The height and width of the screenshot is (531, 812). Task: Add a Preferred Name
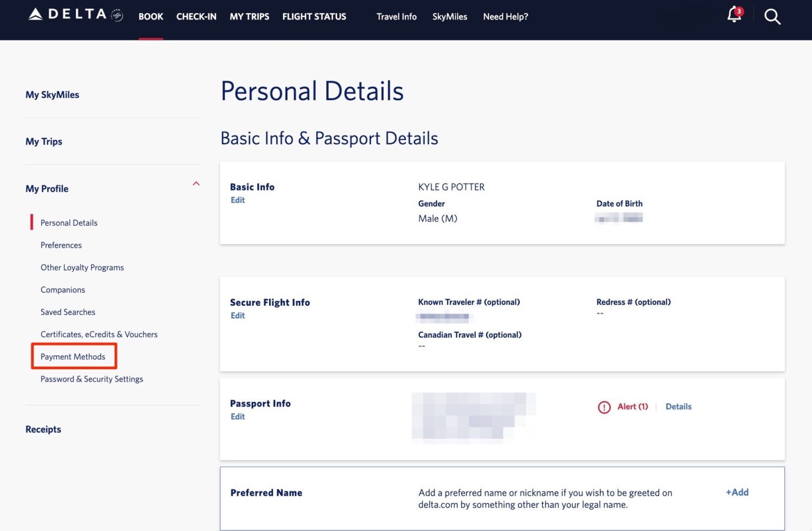(x=736, y=493)
